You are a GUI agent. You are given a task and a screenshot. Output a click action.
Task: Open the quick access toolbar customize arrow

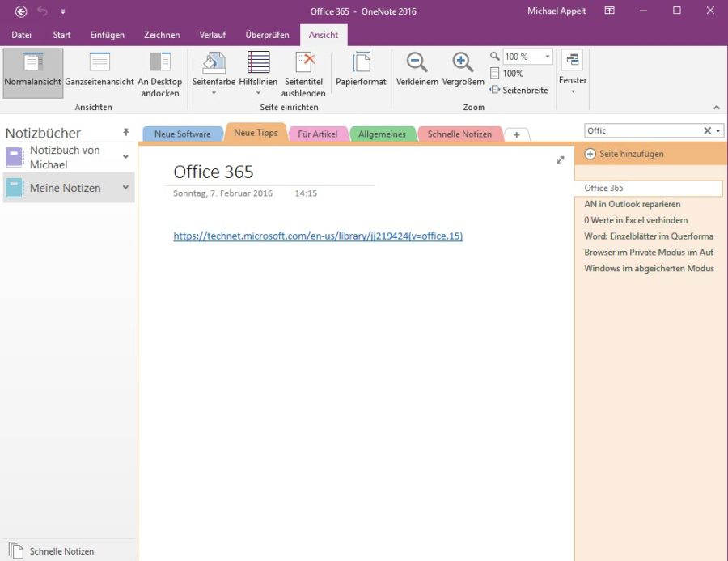[62, 11]
